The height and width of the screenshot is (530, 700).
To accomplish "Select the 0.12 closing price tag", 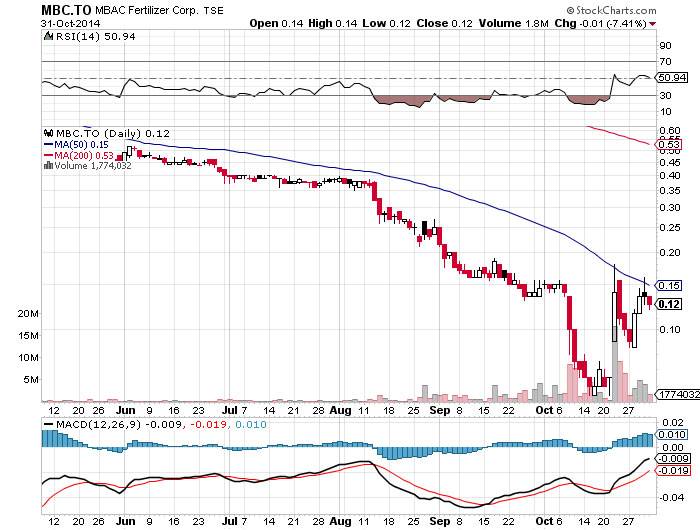I will pyautogui.click(x=668, y=304).
